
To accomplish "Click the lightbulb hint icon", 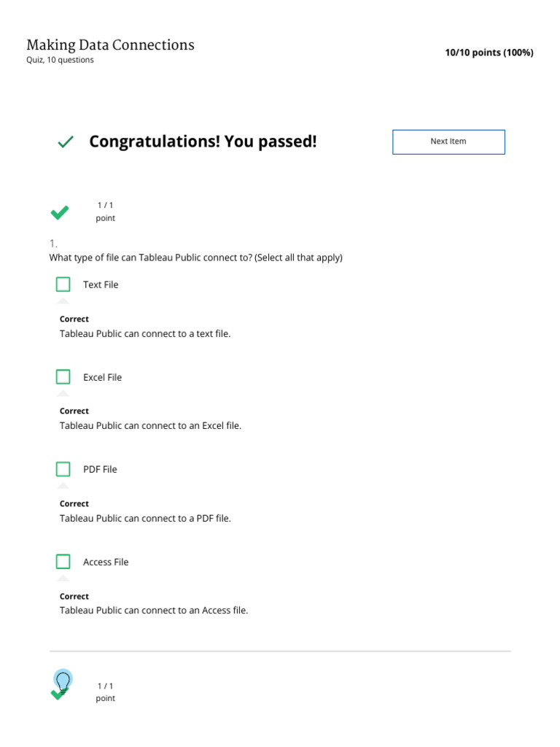I will (x=63, y=681).
